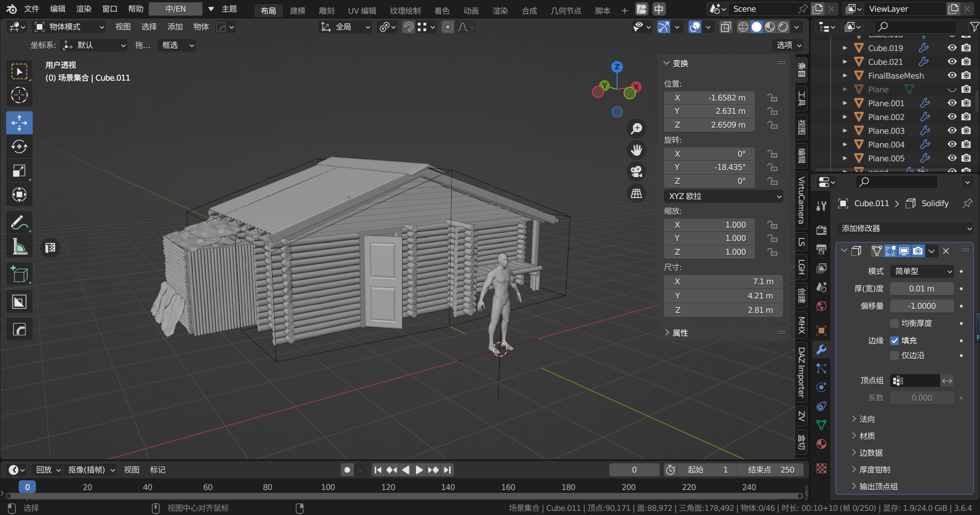The width and height of the screenshot is (980, 515).
Task: Toggle camera view icon in viewport
Action: [636, 171]
